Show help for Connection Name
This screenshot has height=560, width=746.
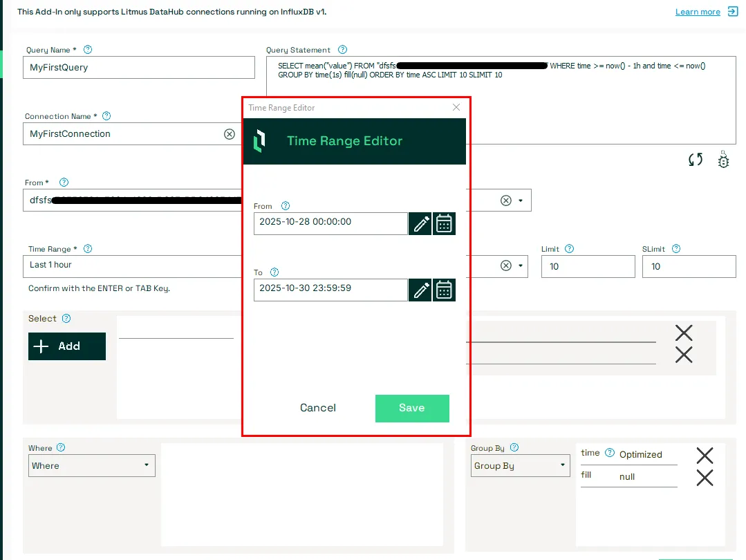coord(106,115)
